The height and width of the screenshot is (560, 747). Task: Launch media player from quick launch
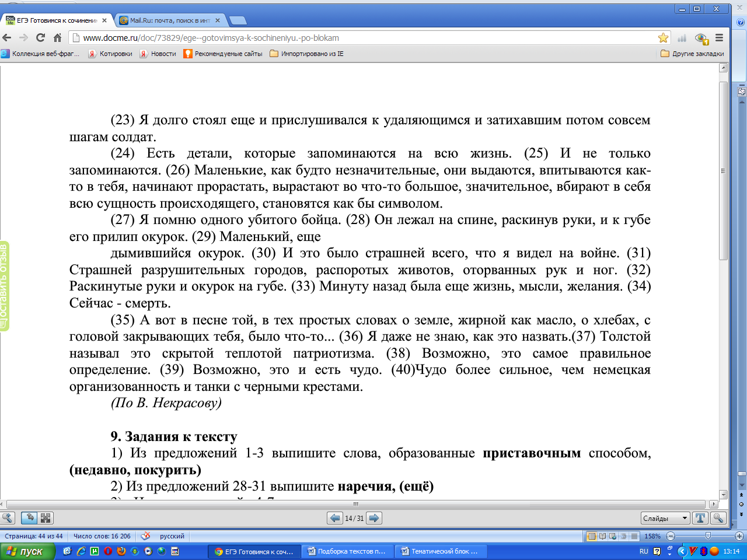coord(148,551)
